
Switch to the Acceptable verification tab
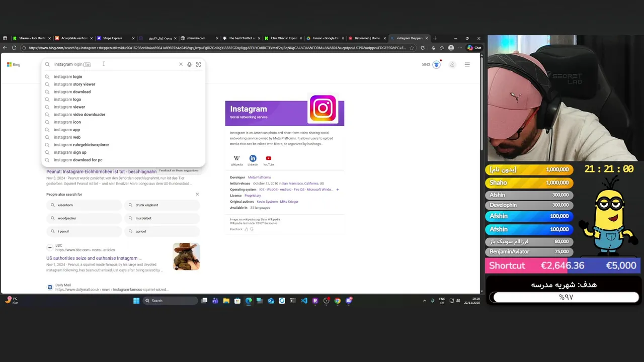74,38
